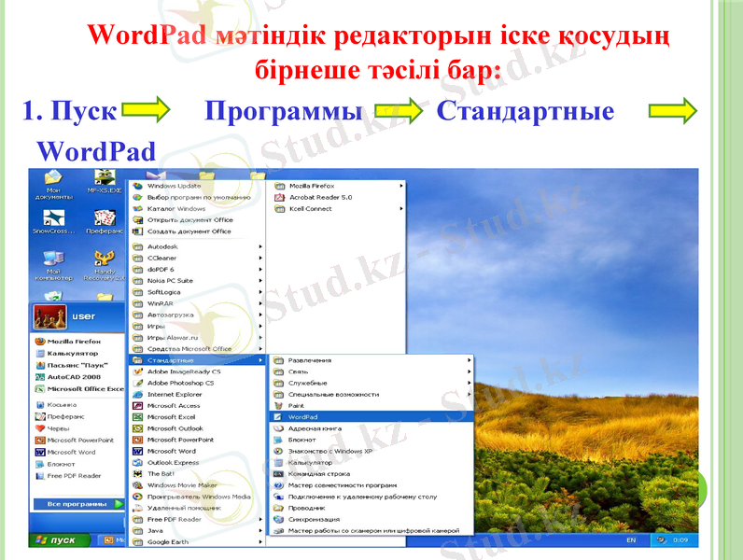Open the Java folder
The width and height of the screenshot is (743, 560).
tap(197, 531)
